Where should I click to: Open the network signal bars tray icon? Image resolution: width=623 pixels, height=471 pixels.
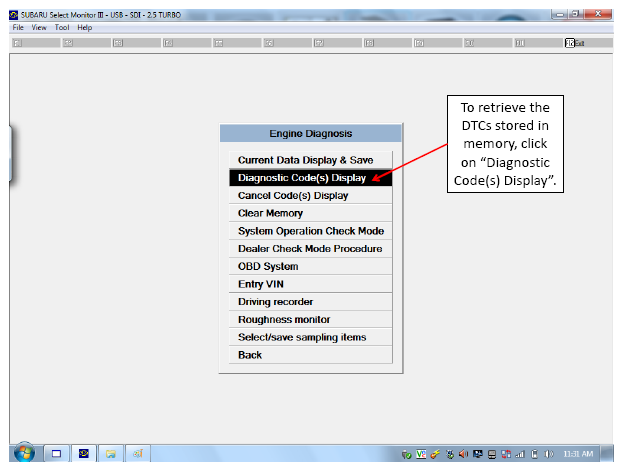point(520,454)
